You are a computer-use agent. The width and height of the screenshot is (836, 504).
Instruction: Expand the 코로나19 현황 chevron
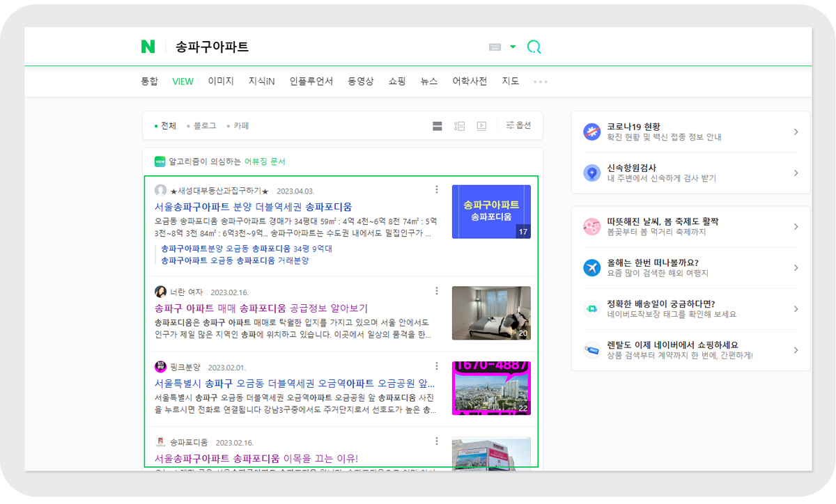(x=796, y=132)
